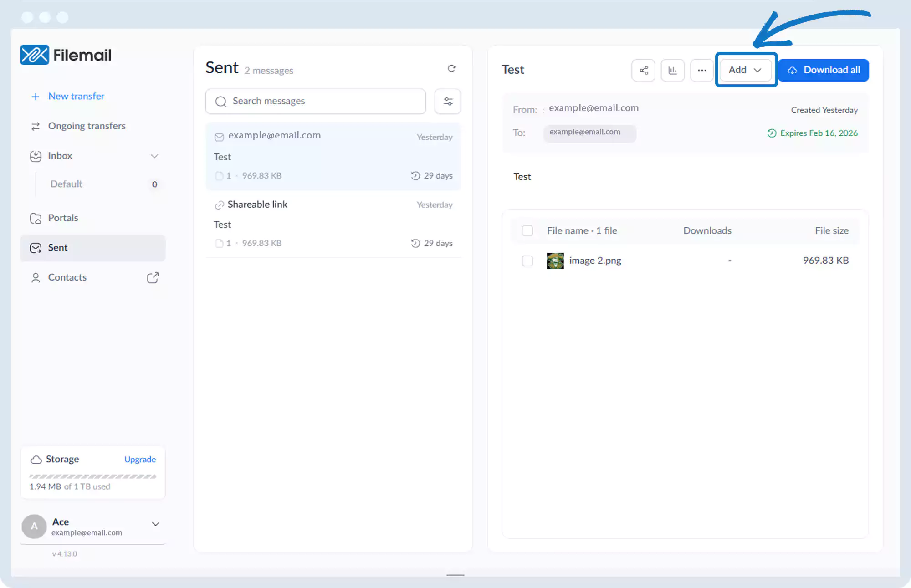
Task: Click the Download all button
Action: pos(824,70)
